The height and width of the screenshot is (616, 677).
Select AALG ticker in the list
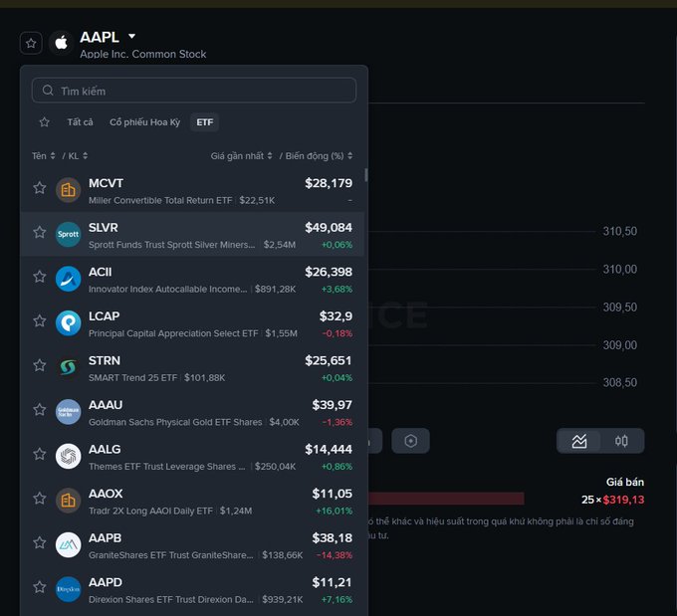coord(105,450)
